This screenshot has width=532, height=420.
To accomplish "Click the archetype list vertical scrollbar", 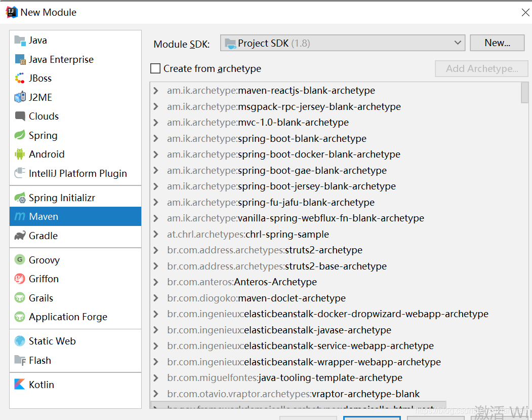I will pos(524,92).
